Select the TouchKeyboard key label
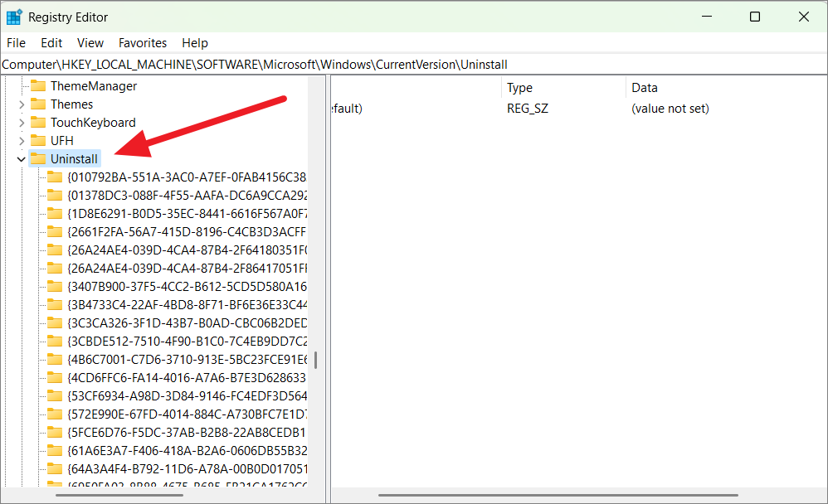Screen dimensions: 828x504 pos(93,123)
